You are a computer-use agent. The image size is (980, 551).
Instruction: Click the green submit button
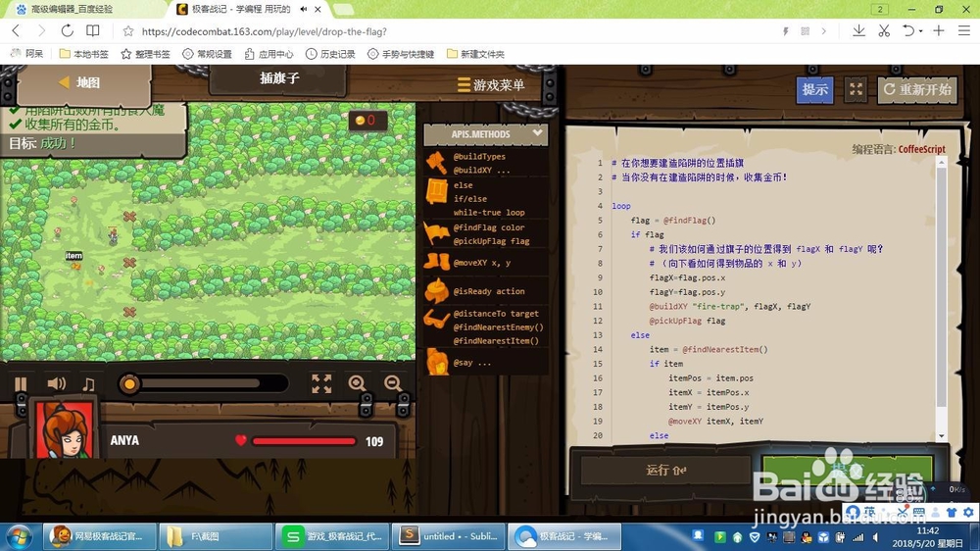[x=847, y=471]
